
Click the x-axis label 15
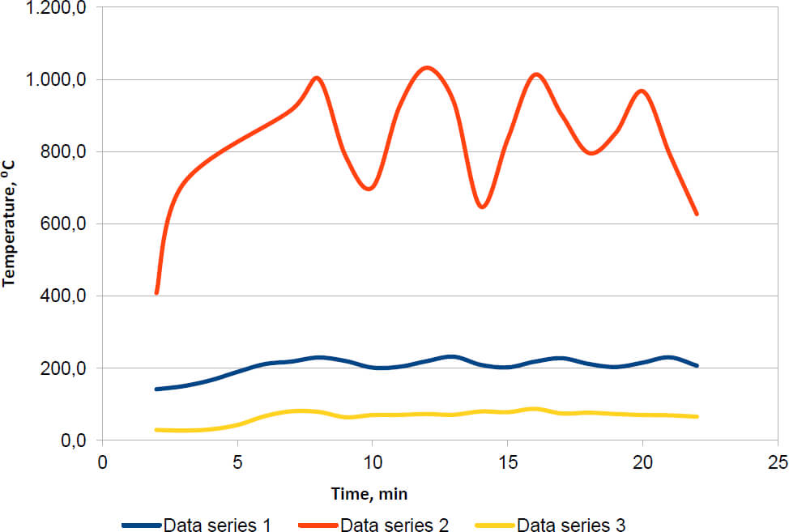coord(507,462)
